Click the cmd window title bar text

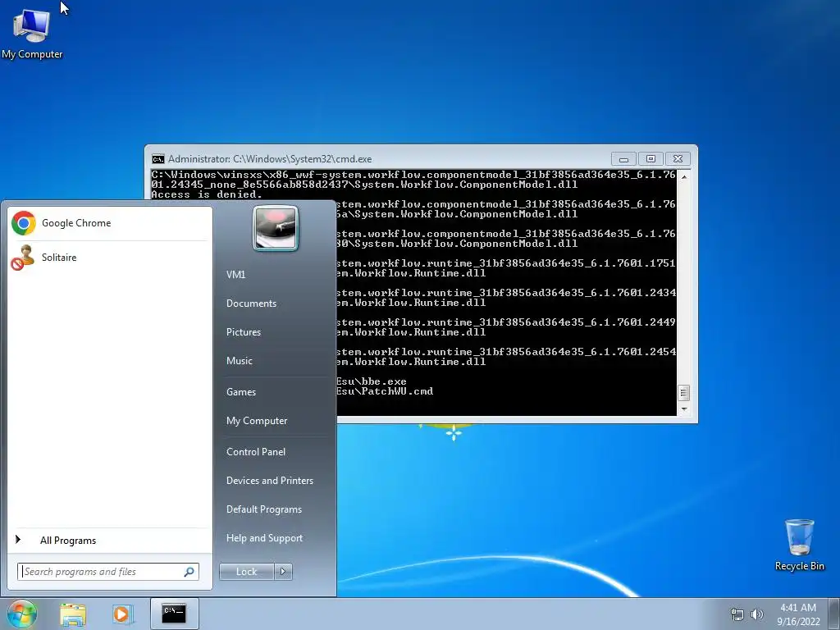coord(270,159)
